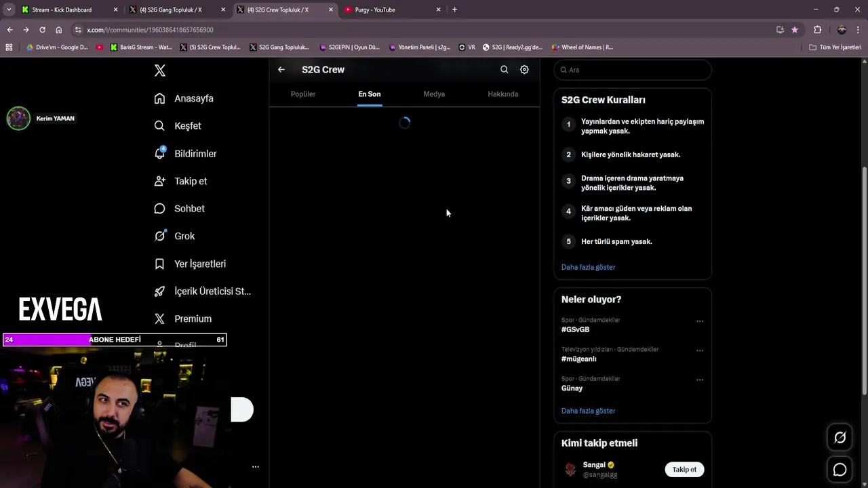868x488 pixels.
Task: Show more trends under Neler oluyor
Action: tap(588, 411)
